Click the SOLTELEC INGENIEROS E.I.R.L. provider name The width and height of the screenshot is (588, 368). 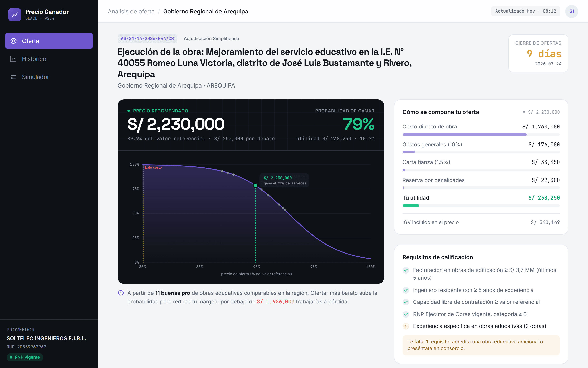pos(46,338)
